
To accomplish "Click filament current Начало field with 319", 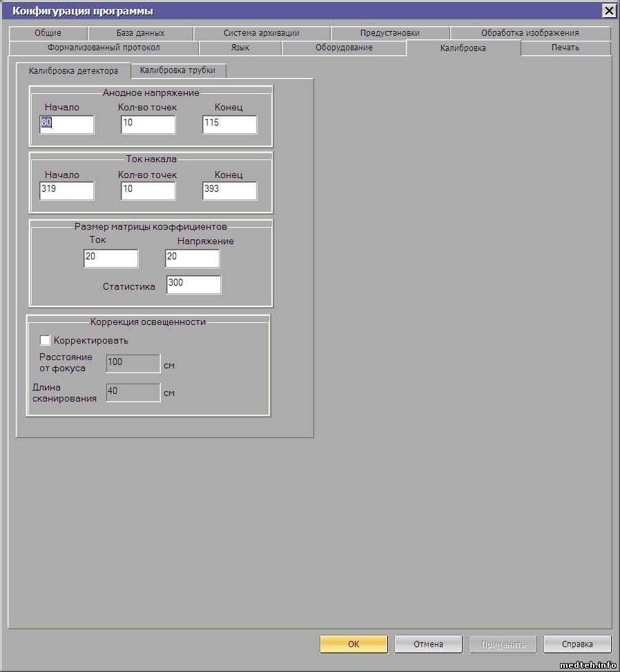I will coord(67,190).
